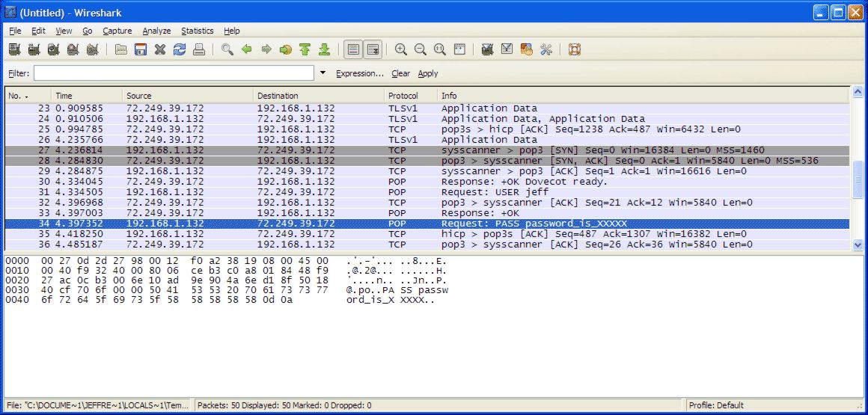Image resolution: width=868 pixels, height=415 pixels.
Task: Open the capture interfaces list icon
Action: [x=14, y=50]
